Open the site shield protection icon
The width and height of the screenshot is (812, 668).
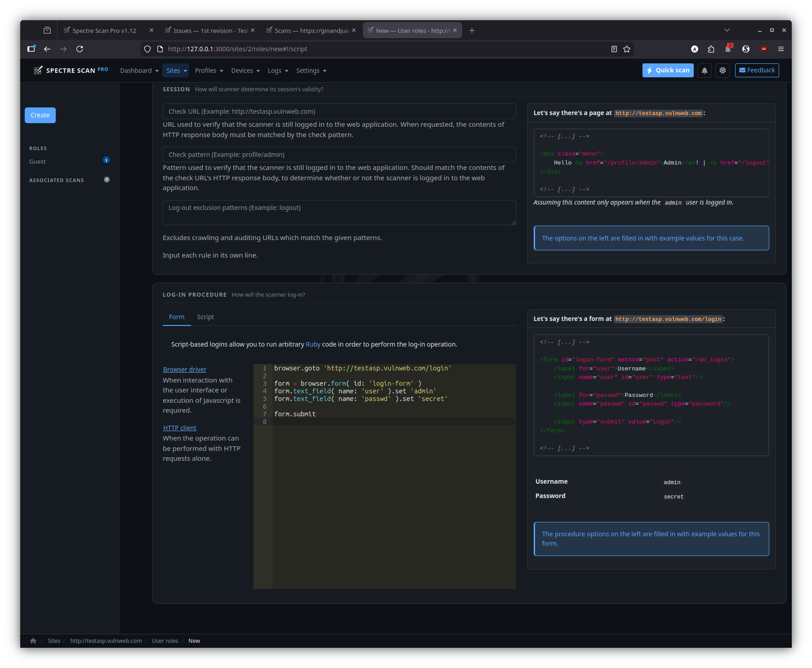pyautogui.click(x=147, y=49)
